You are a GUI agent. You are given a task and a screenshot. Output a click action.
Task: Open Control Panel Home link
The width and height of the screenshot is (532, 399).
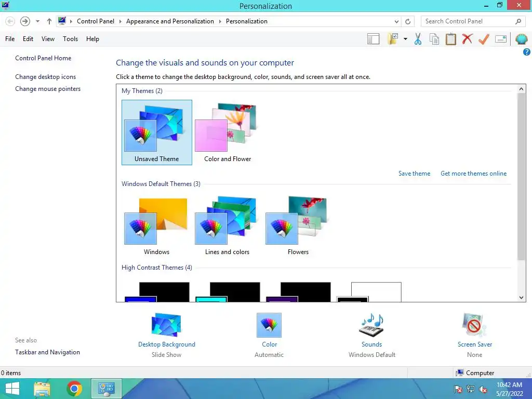pos(43,58)
